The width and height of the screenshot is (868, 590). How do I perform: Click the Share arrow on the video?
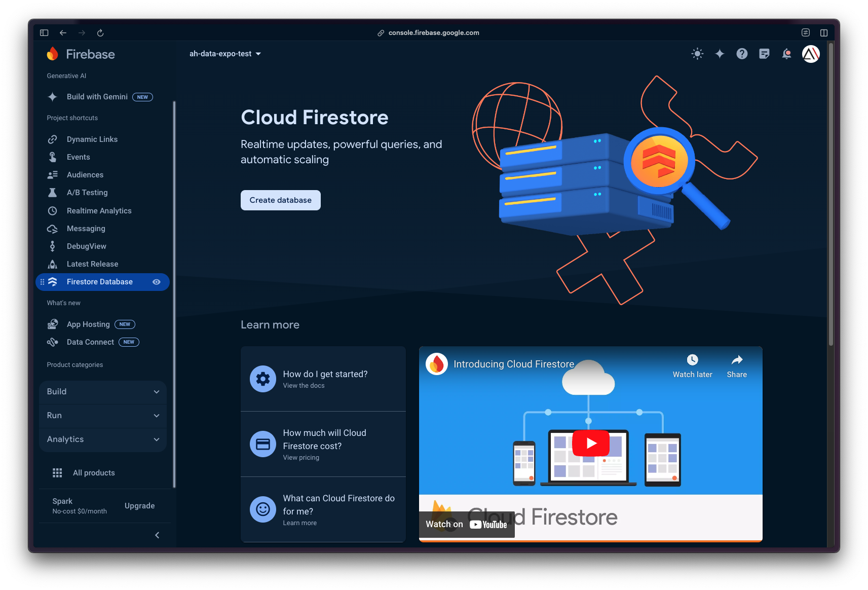coord(737,360)
